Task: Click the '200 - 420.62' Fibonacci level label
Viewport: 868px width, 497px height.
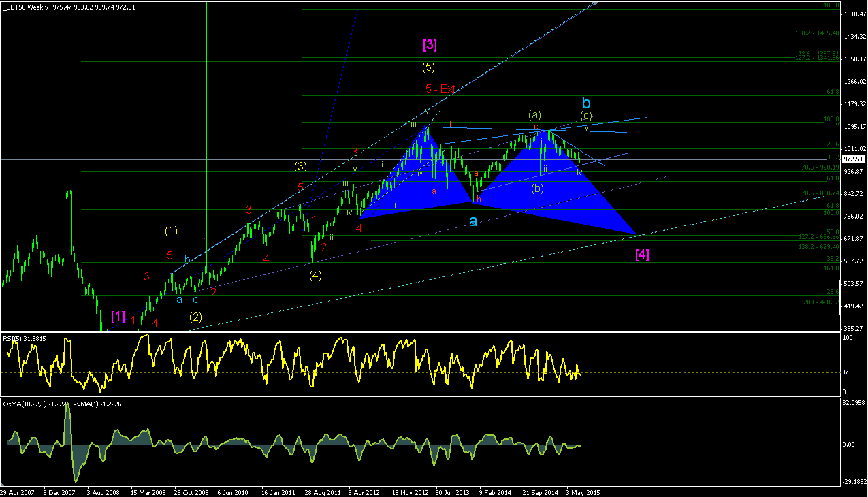Action: [821, 302]
